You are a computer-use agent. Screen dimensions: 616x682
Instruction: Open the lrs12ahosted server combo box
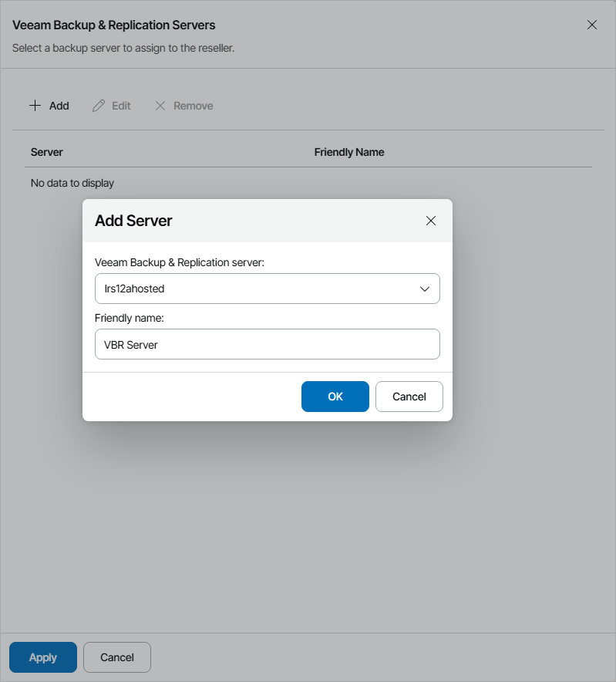pos(254,289)
